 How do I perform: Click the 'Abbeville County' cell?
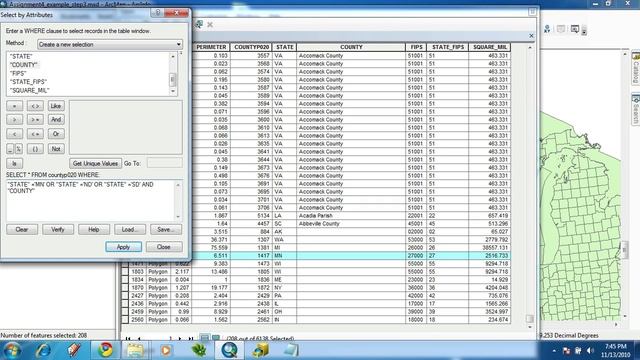[351, 224]
